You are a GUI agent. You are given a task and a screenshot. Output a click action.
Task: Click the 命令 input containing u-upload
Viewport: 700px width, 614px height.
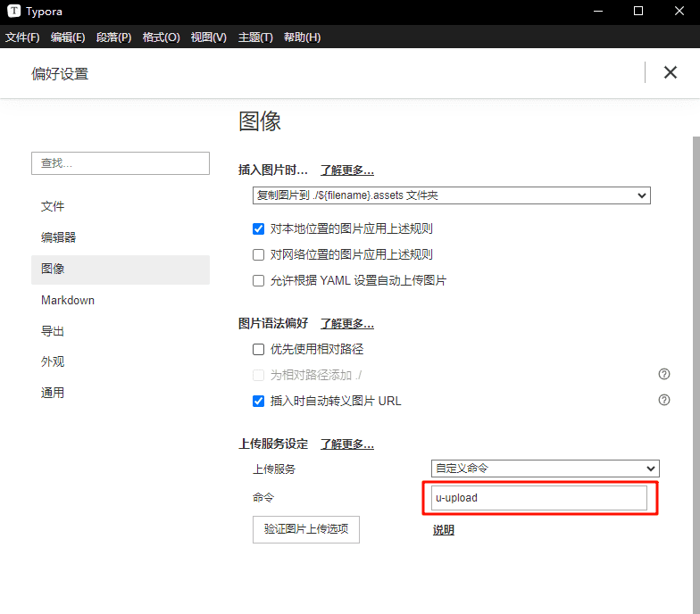[539, 498]
